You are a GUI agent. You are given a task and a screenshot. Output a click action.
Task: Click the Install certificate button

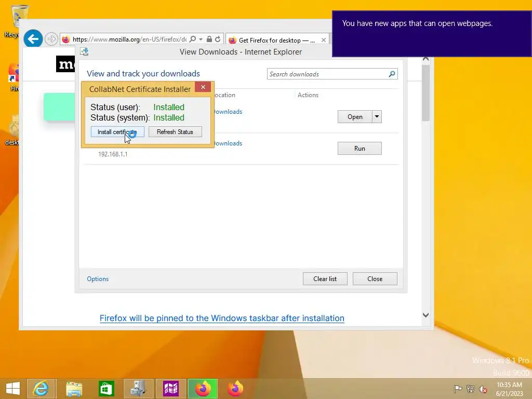click(117, 131)
